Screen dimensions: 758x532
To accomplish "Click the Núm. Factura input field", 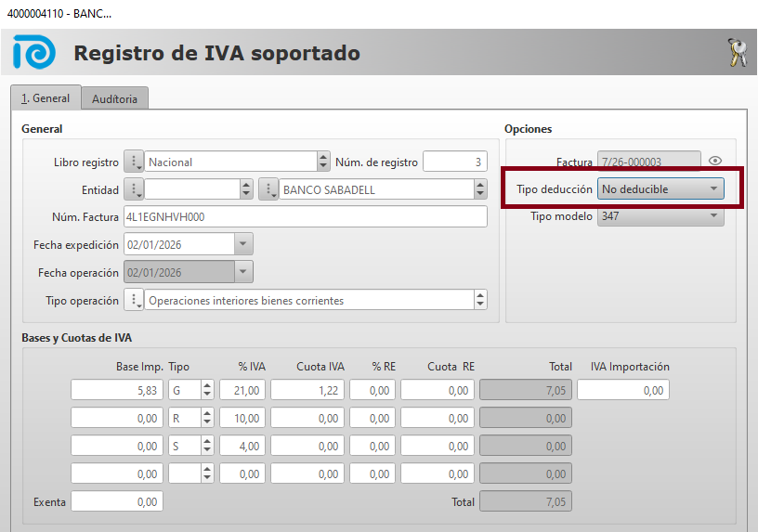I will point(305,216).
